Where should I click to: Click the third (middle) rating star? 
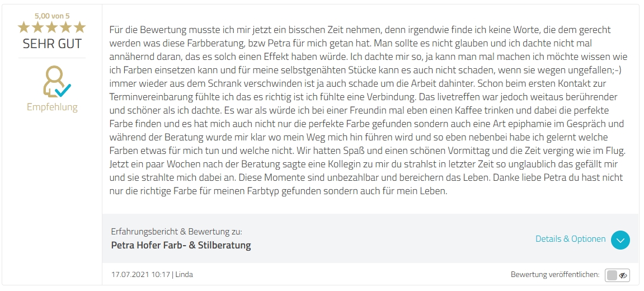click(x=51, y=27)
